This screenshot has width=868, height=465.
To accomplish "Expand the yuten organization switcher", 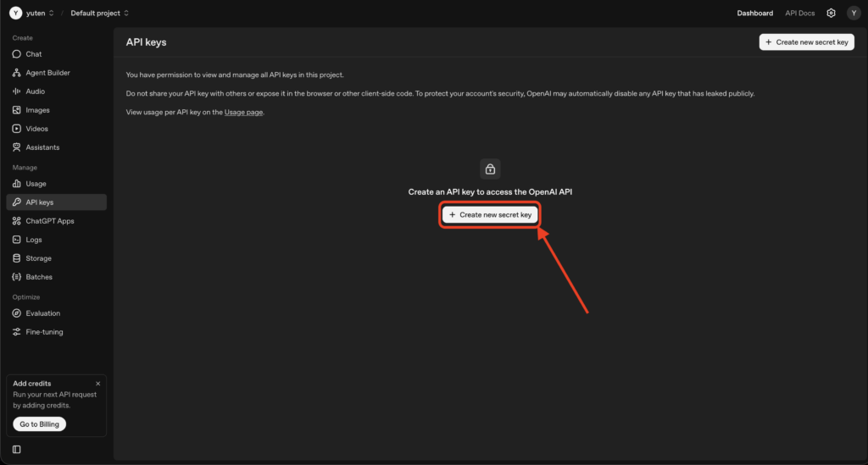I will click(32, 14).
